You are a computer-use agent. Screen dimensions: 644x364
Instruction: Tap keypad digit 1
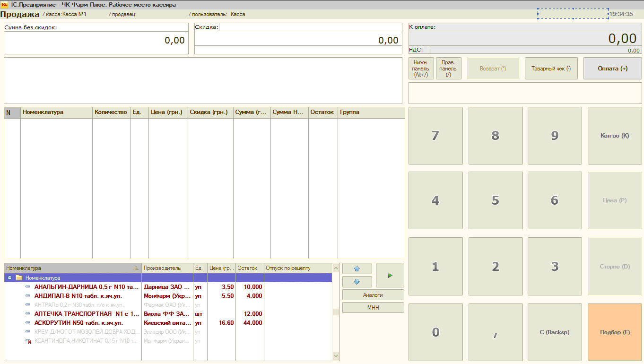coord(435,267)
